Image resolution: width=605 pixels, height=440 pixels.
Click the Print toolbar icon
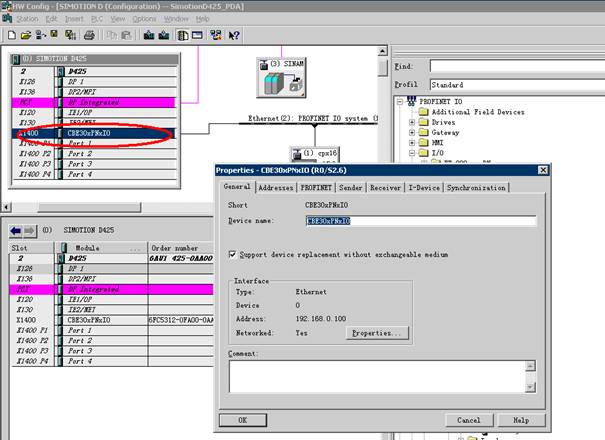(88, 34)
